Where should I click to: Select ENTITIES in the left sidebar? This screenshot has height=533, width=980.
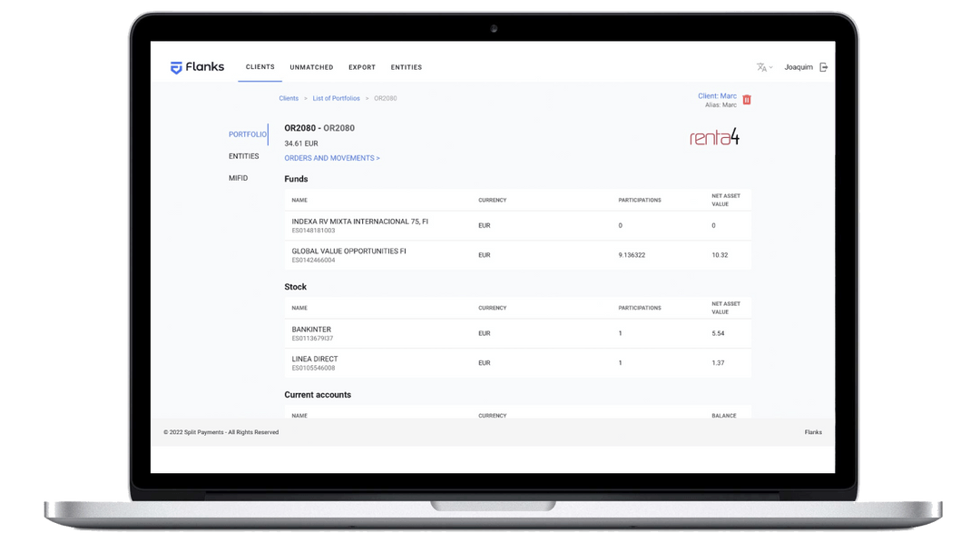(x=244, y=155)
